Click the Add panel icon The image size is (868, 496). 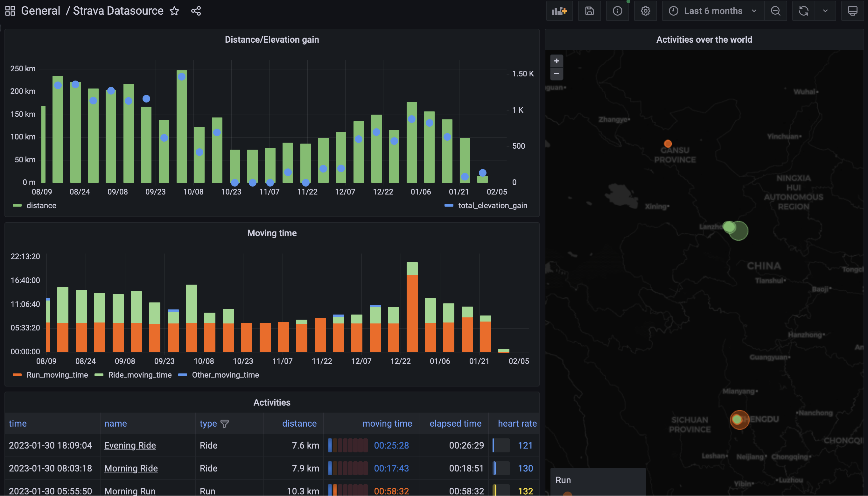coord(559,11)
